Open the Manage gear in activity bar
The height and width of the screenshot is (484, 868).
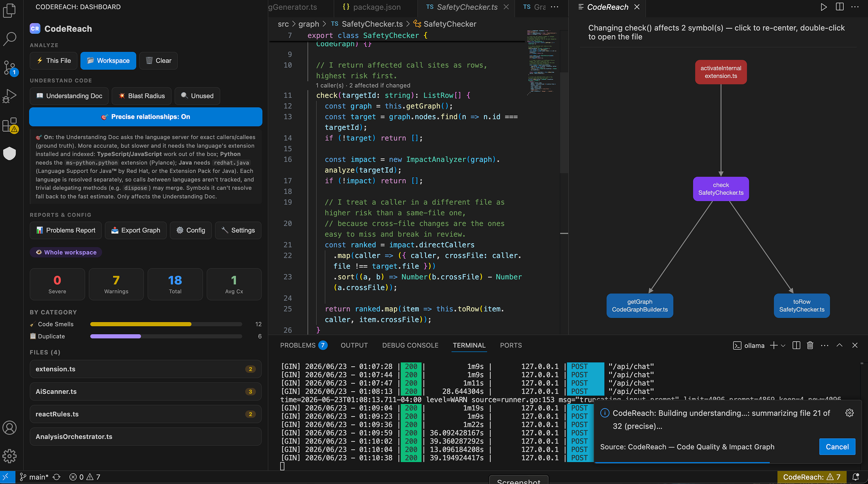tap(9, 456)
